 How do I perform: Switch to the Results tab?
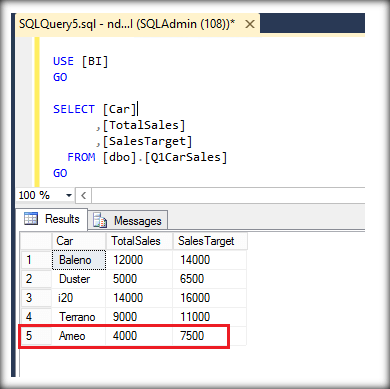[x=52, y=219]
